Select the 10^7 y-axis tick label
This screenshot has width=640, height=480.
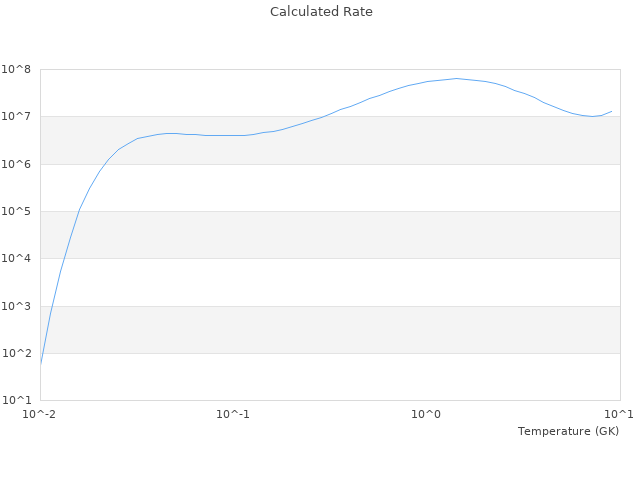tap(18, 117)
